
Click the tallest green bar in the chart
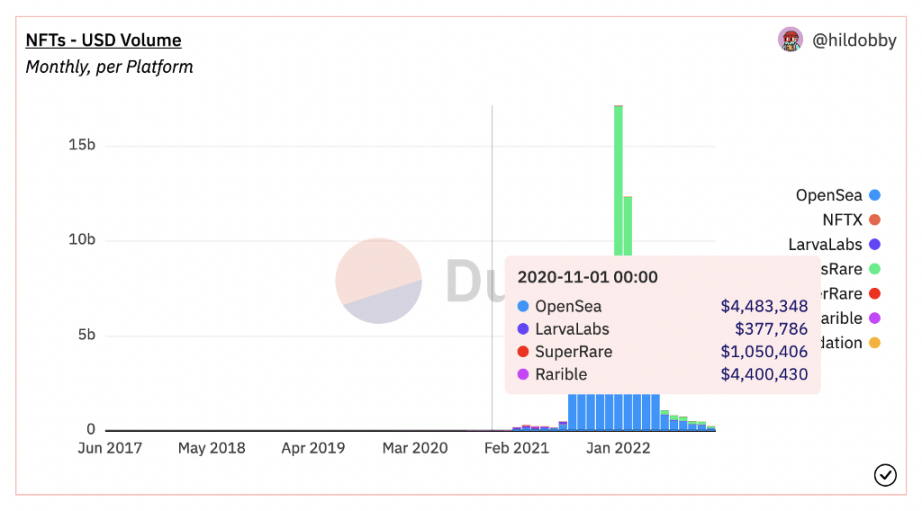(619, 179)
